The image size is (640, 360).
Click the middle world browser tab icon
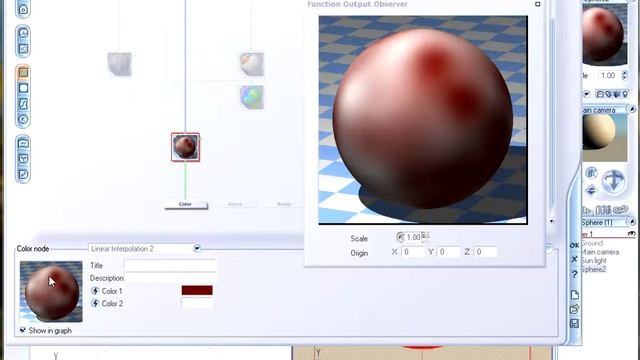(x=603, y=210)
